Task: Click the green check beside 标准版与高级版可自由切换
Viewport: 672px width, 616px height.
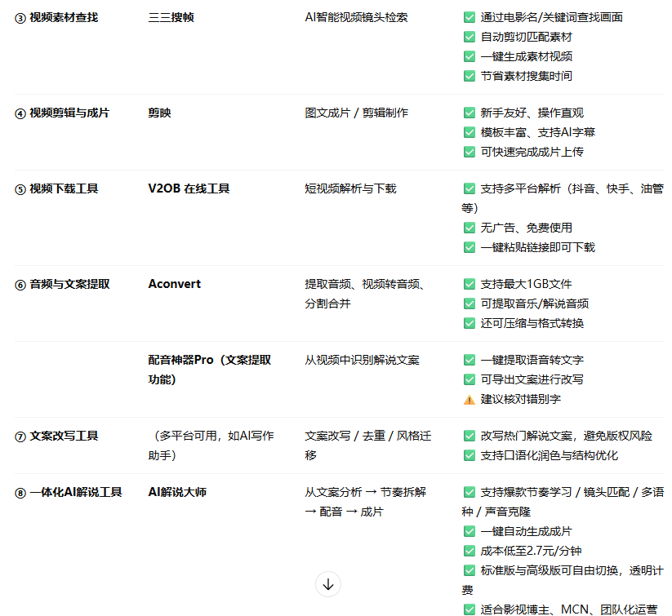Action: click(470, 571)
